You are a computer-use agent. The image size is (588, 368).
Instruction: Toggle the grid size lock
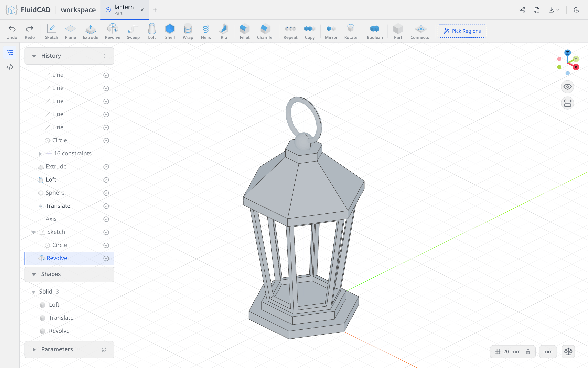(528, 351)
